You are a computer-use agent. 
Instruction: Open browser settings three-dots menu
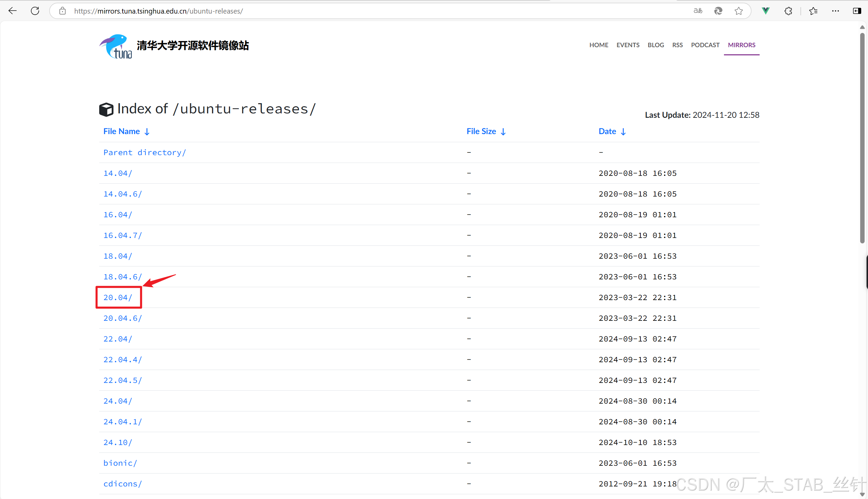835,11
